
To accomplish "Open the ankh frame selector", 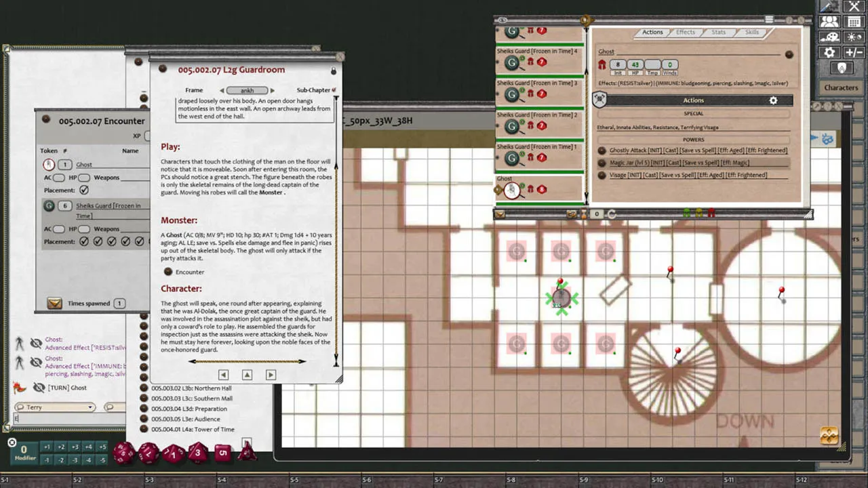I will click(247, 90).
